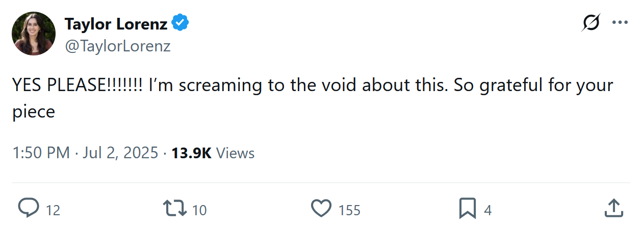
Task: Click the repost count of 10
Action: tap(199, 210)
